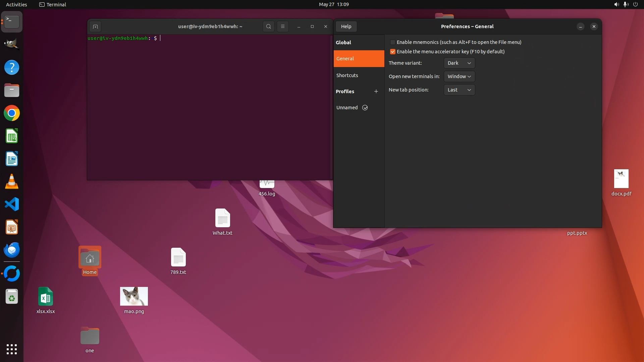Viewport: 644px width, 362px height.
Task: Select the mao.png cat image thumbnail
Action: [134, 296]
